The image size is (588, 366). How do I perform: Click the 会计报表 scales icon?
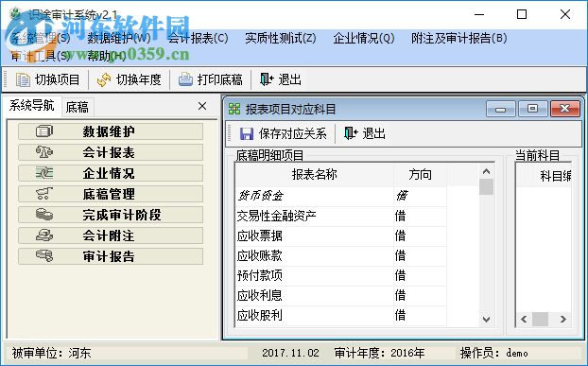pyautogui.click(x=44, y=152)
